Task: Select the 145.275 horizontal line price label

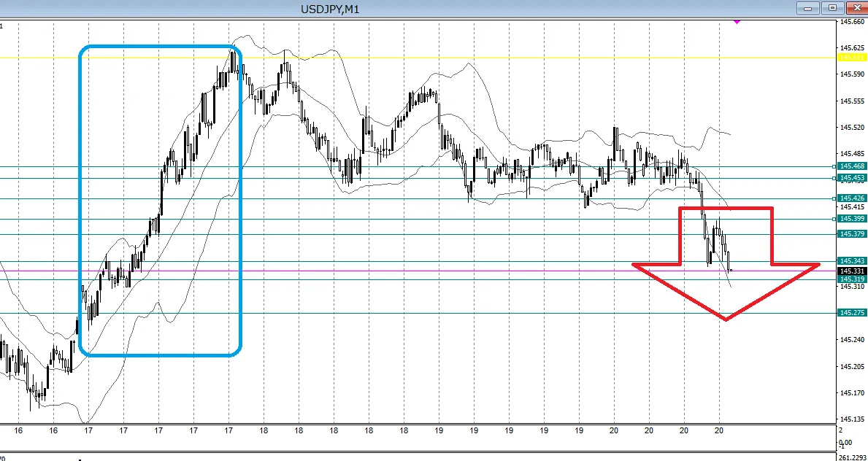Action: tap(852, 313)
